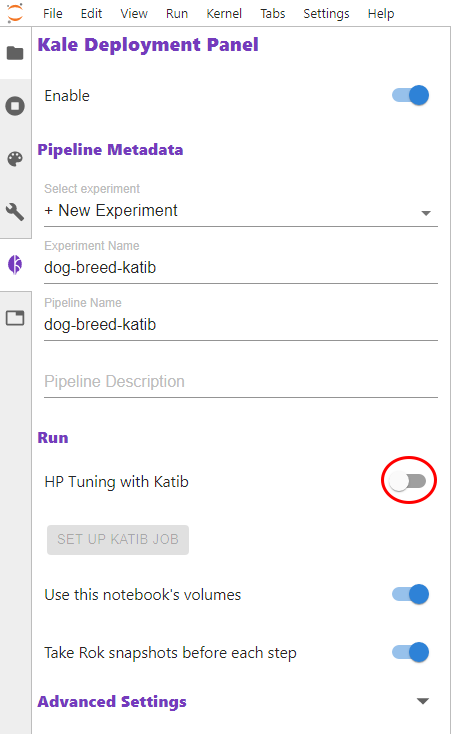Screen dimensions: 451x734
Task: Select the Kale leaf sidebar icon
Action: 15,265
